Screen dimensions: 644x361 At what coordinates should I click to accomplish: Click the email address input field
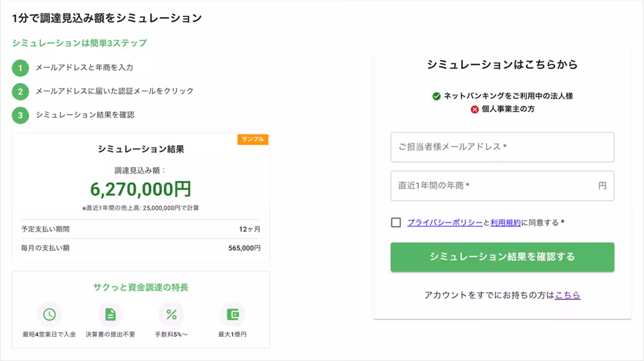[502, 147]
